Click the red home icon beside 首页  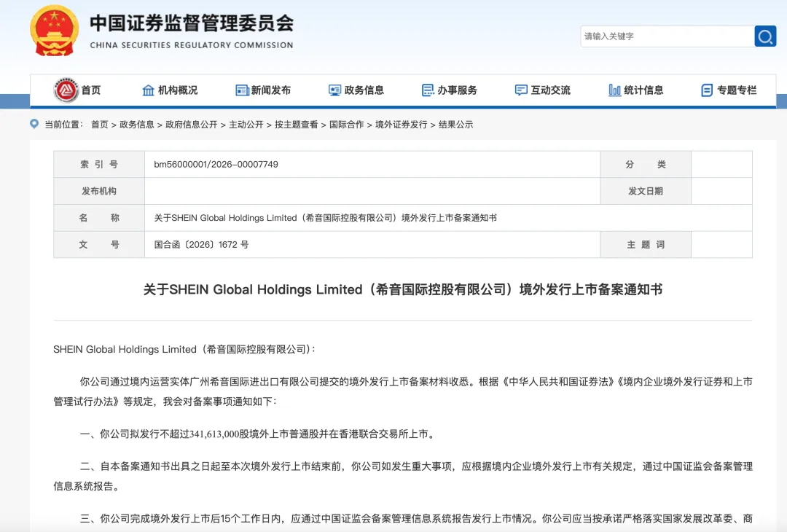pos(66,90)
